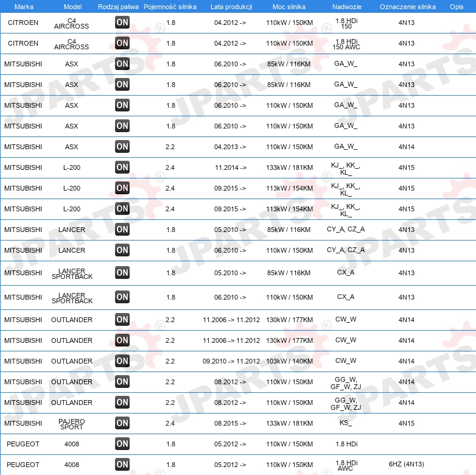476x475 pixels.
Task: Select the PAJERO SPORT model cell
Action: (x=72, y=424)
